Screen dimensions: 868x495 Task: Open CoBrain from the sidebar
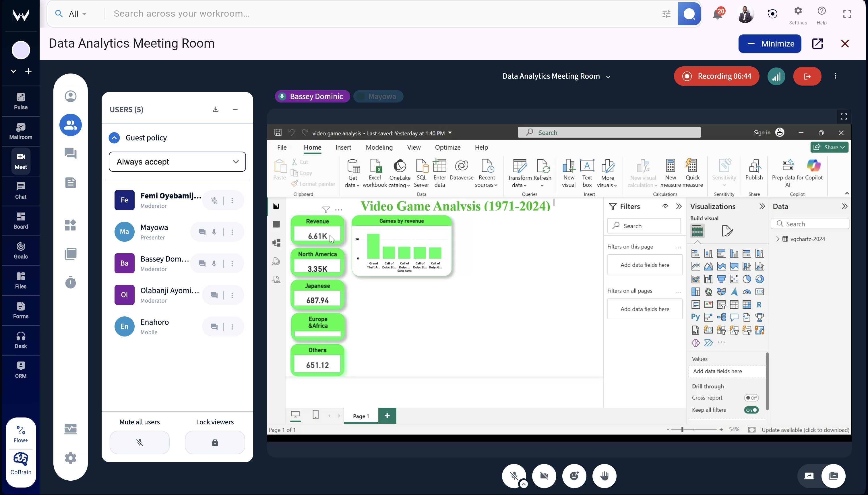pyautogui.click(x=21, y=463)
